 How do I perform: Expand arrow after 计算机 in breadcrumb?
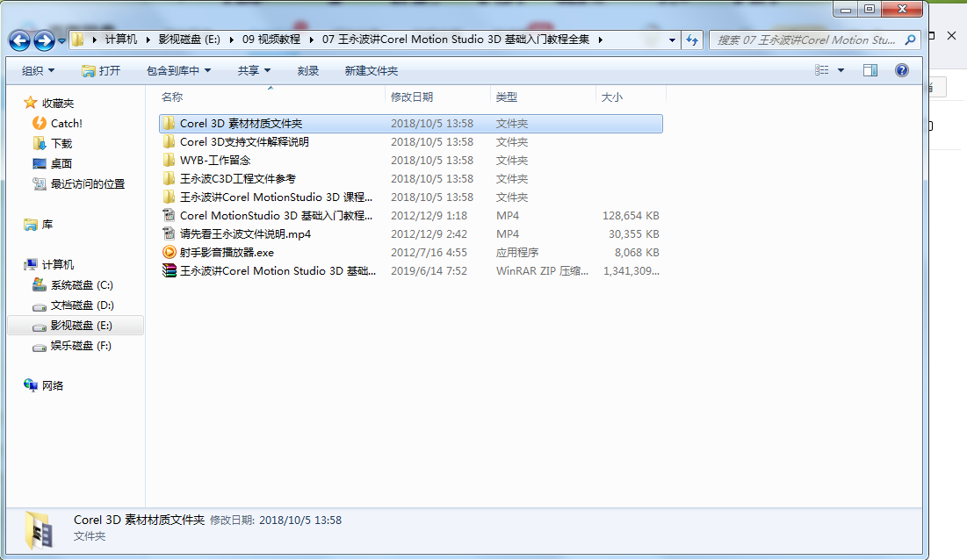(x=148, y=39)
